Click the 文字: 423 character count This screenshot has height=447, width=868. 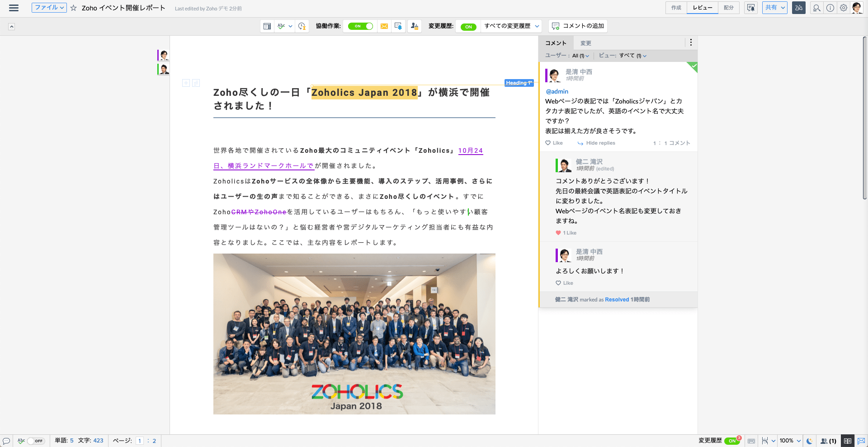click(90, 441)
